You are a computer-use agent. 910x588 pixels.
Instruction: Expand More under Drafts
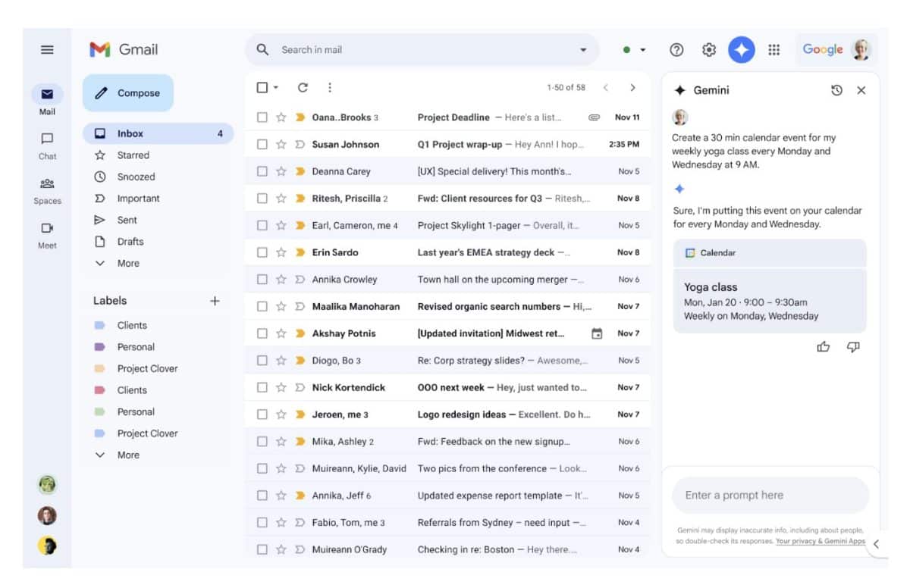pos(127,263)
